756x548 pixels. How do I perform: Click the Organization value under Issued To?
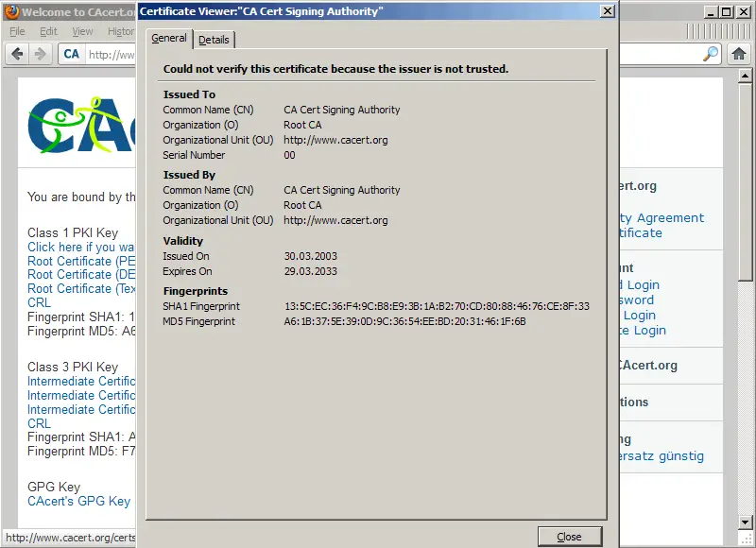click(302, 125)
